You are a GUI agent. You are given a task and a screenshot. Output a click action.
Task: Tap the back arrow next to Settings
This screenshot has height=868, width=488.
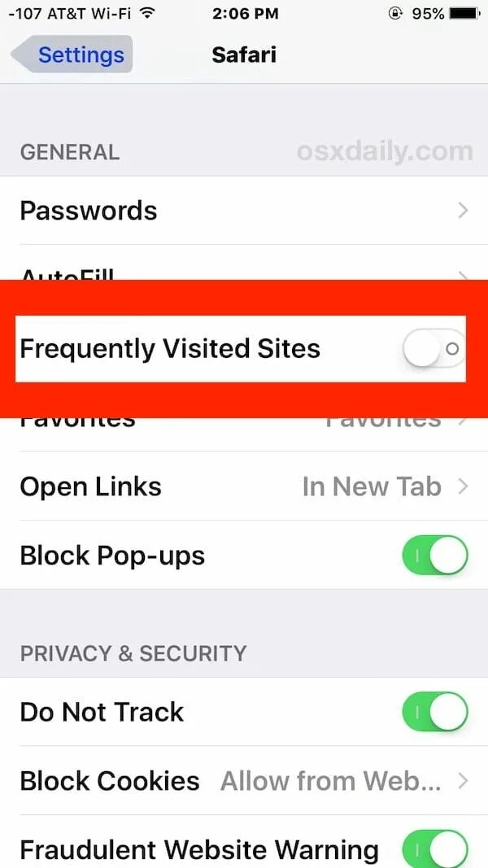[x=22, y=55]
